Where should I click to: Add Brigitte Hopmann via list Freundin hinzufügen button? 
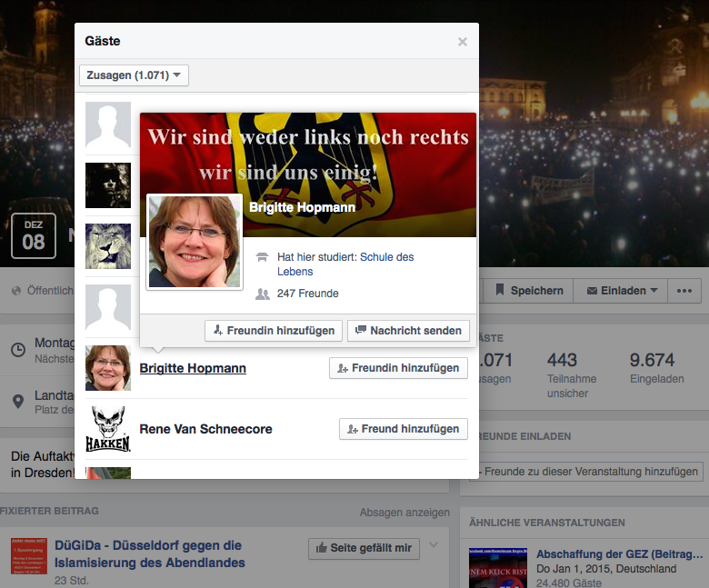pyautogui.click(x=398, y=368)
